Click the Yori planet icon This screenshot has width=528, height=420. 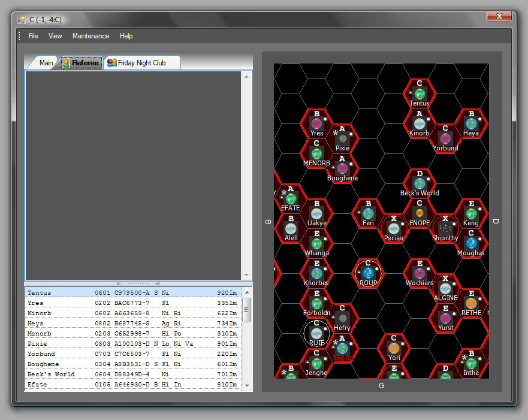(x=394, y=348)
